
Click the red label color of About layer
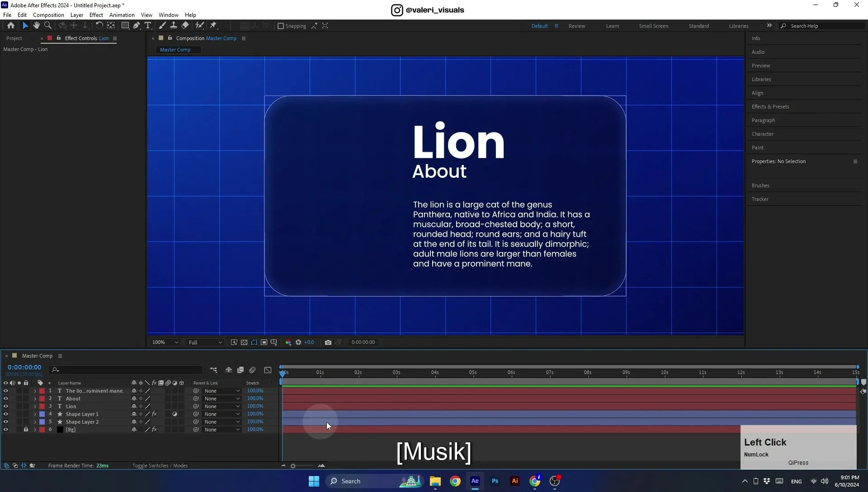point(42,399)
